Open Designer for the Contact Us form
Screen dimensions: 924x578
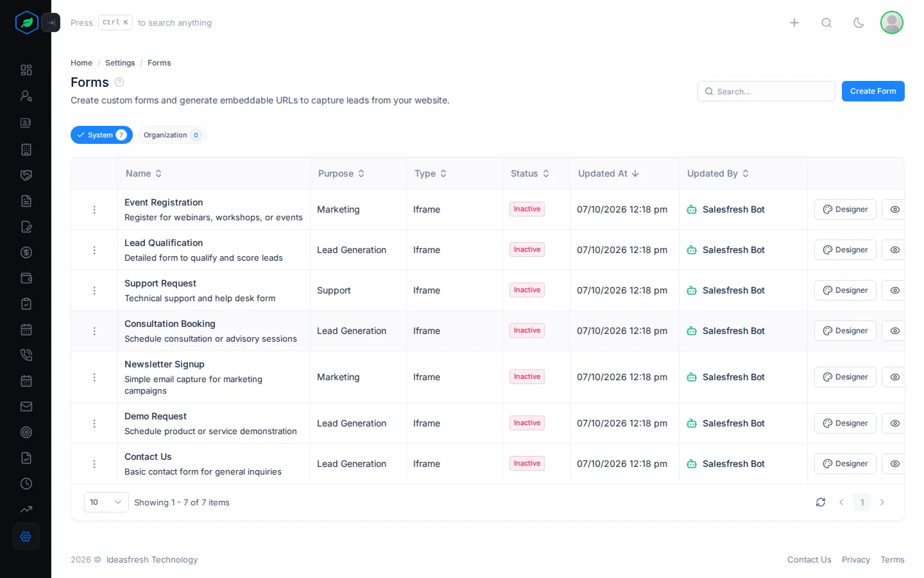845,464
